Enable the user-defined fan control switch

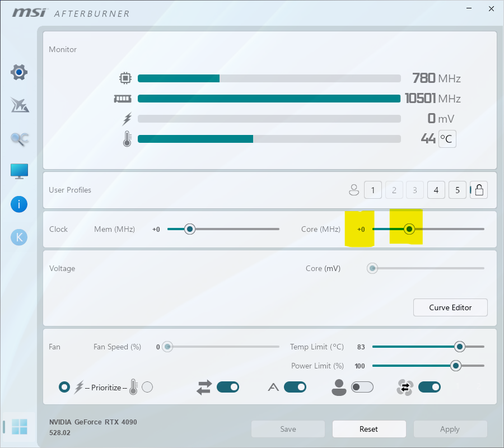pos(362,387)
